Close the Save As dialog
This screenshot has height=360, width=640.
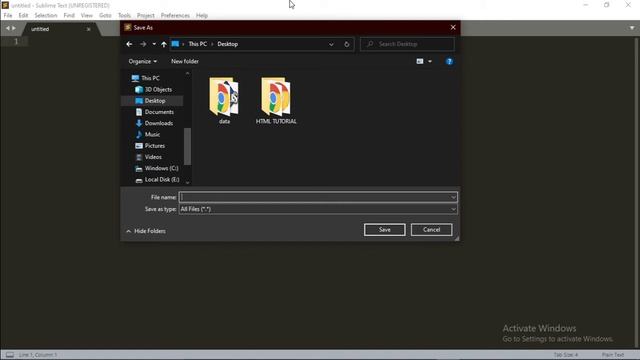click(x=453, y=27)
